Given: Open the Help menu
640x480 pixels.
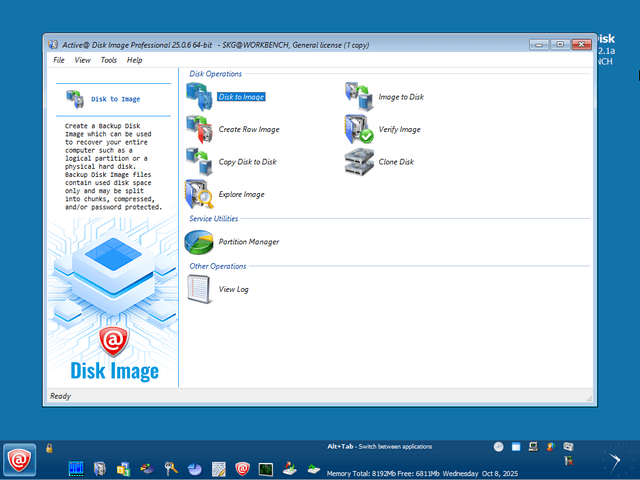Looking at the screenshot, I should point(135,60).
